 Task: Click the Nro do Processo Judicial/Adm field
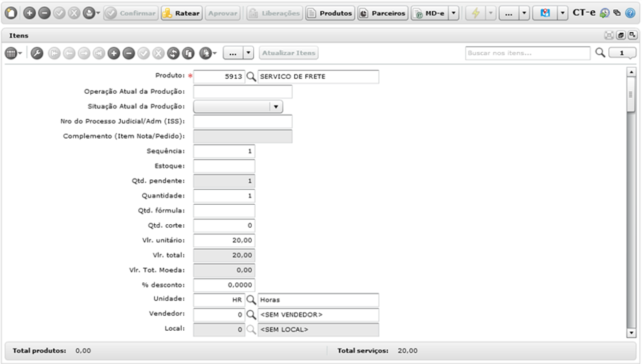[x=243, y=122]
